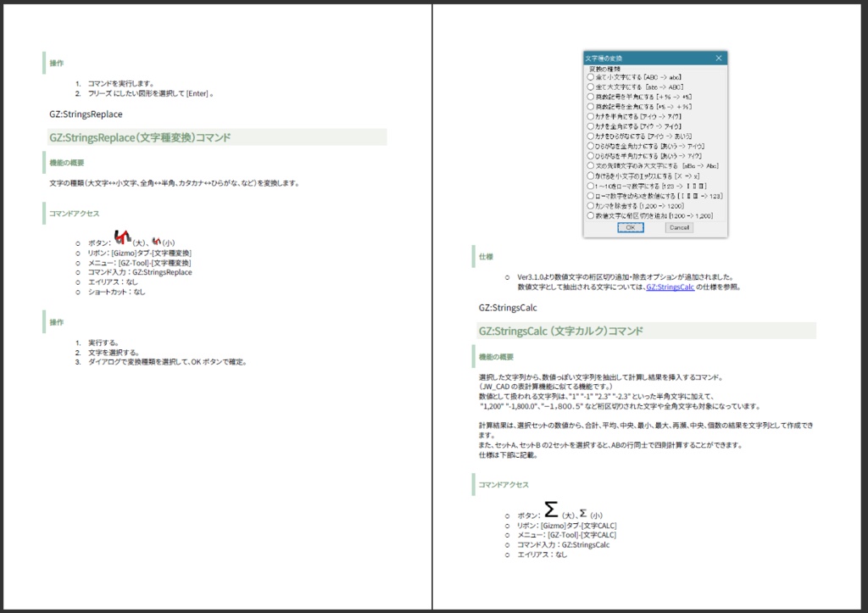Select 文の先頭文字のみ大文字にする option
Screen dimensions: 868x613
[x=590, y=165]
